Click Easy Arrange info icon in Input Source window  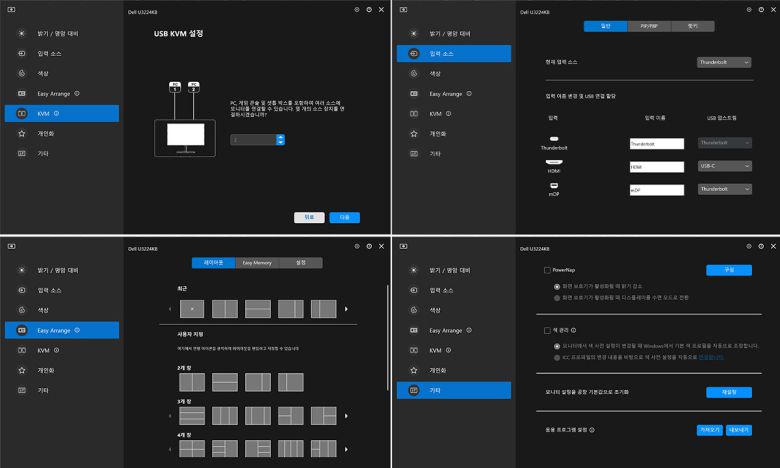469,94
